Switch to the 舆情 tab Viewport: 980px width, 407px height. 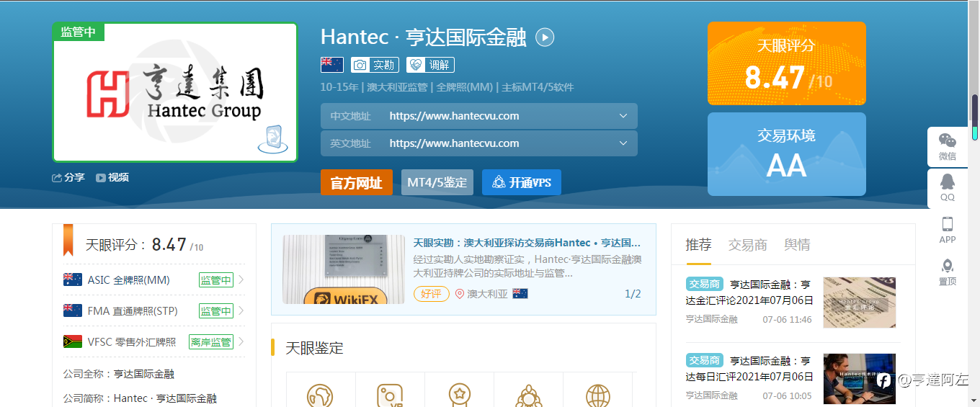point(797,245)
